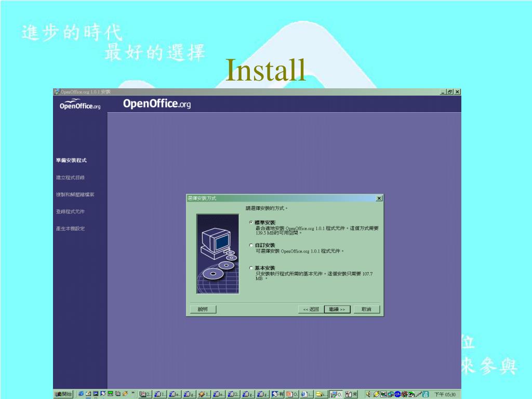Click the green monitor quick launch icon
Screen dimensions: 532x399
point(110,394)
